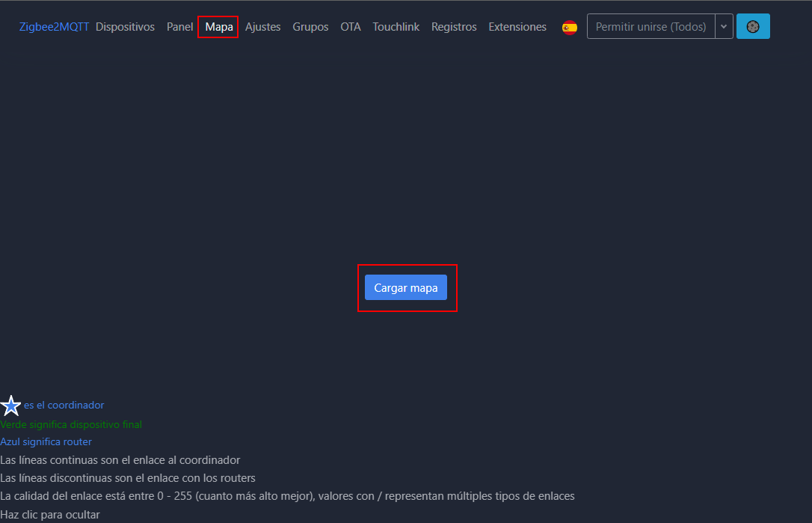Open the Ajustes settings page
The height and width of the screenshot is (523, 812).
point(262,27)
